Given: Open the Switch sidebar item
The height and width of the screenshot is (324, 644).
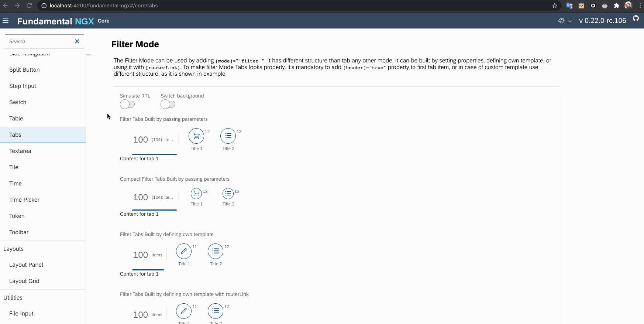Looking at the screenshot, I should point(43,102).
